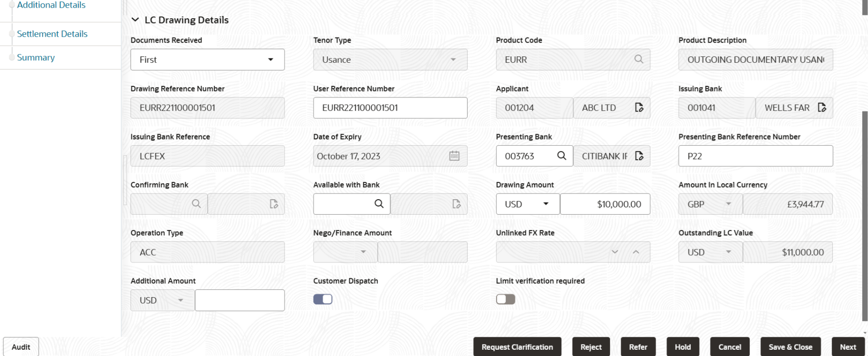The image size is (868, 356).
Task: Click the vertical page scrollbar
Action: click(865, 216)
